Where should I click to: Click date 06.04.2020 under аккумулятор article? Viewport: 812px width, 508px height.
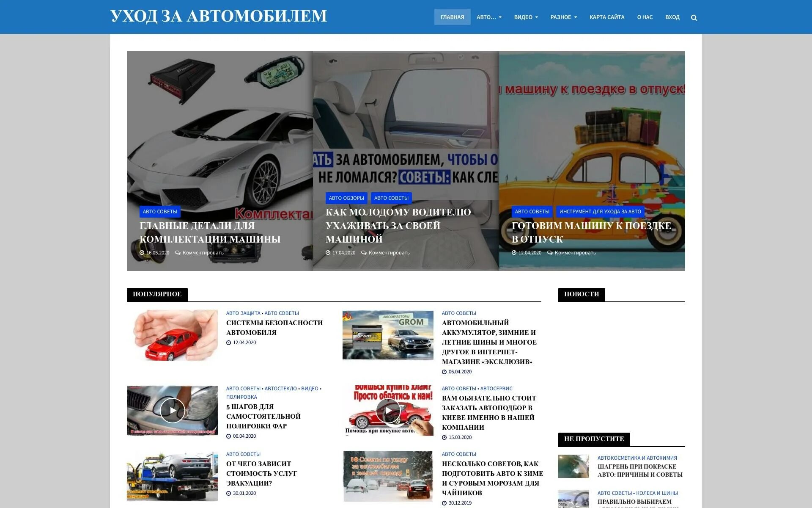click(460, 372)
